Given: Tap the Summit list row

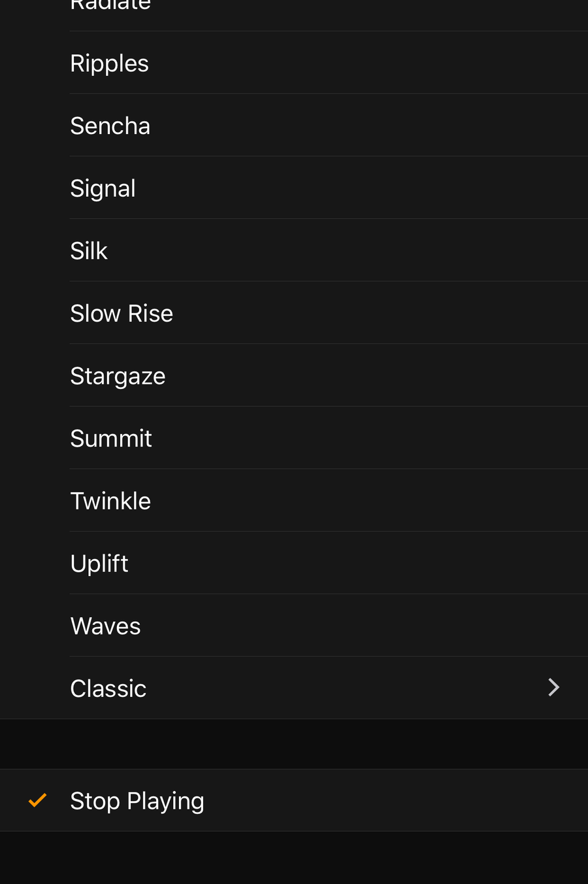Looking at the screenshot, I should pos(294,438).
